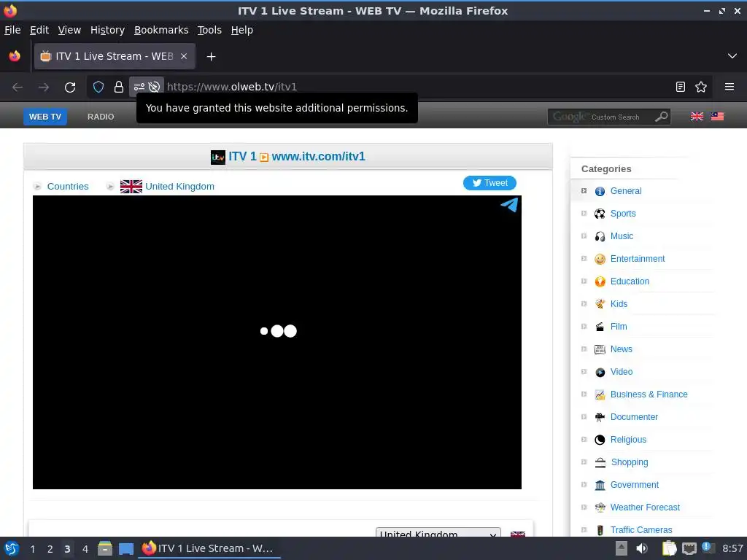Click the orange play icon beside ITV 1
Screen dimensions: 747x560
pyautogui.click(x=264, y=157)
